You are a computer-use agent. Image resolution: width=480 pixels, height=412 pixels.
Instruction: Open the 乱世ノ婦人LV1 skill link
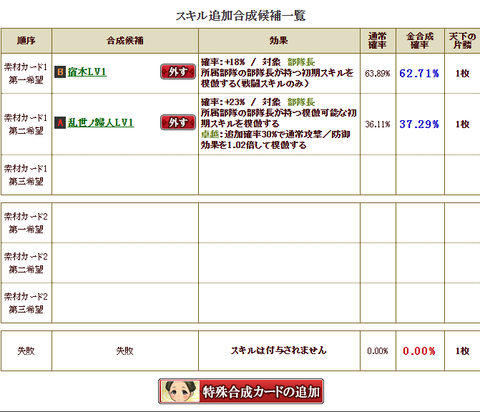pos(100,123)
